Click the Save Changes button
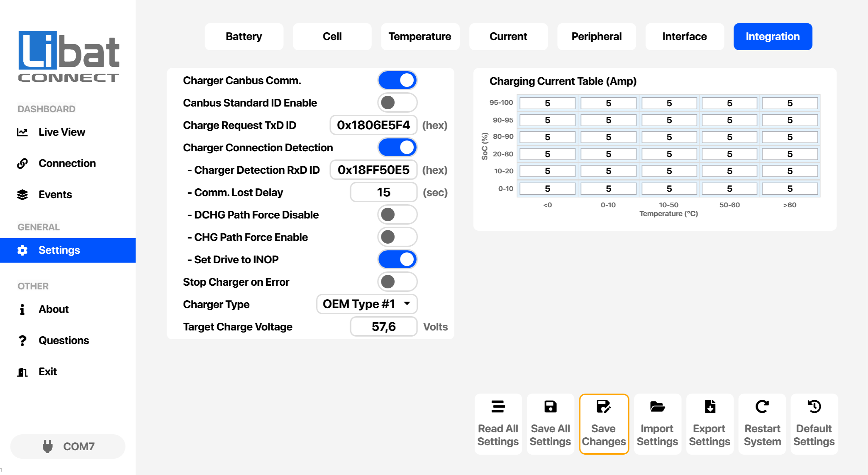This screenshot has height=475, width=868. pyautogui.click(x=604, y=424)
